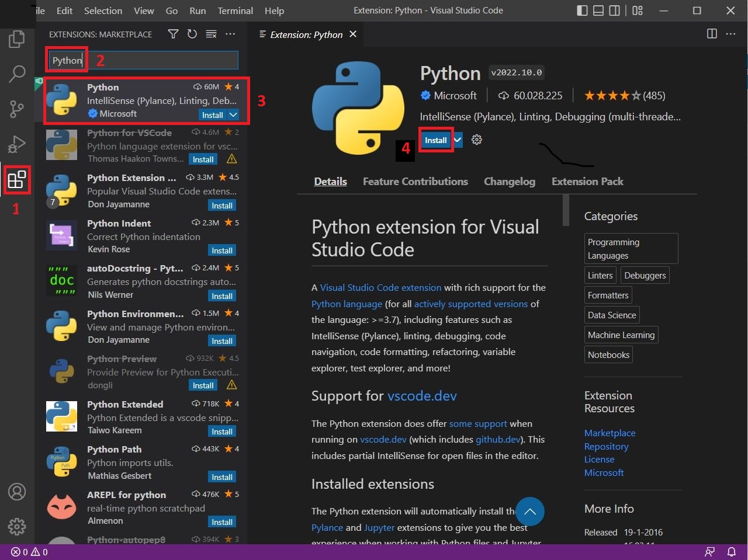Install autoDocstring extension
Viewport: 748px width, 560px height.
pos(222,296)
